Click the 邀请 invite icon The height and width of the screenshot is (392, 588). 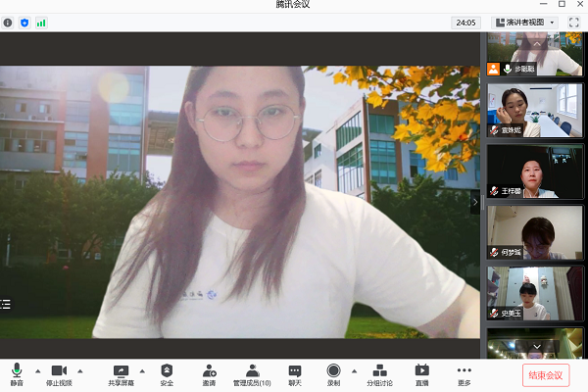point(209,370)
